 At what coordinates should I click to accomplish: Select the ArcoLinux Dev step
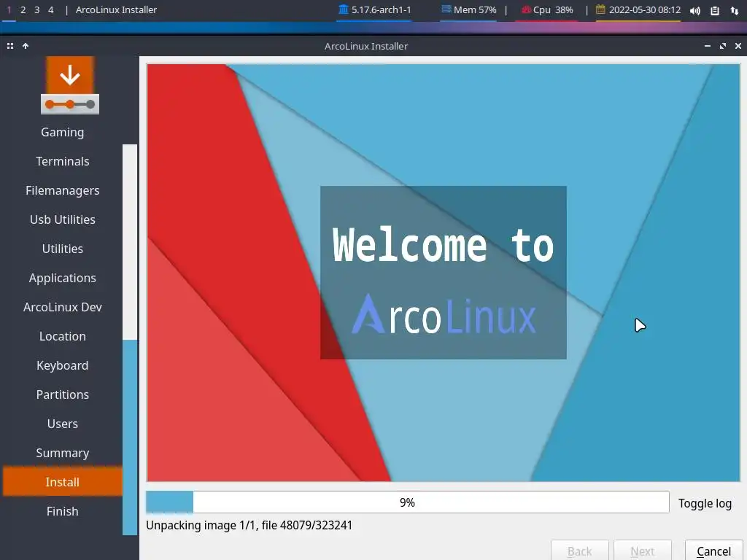[63, 307]
